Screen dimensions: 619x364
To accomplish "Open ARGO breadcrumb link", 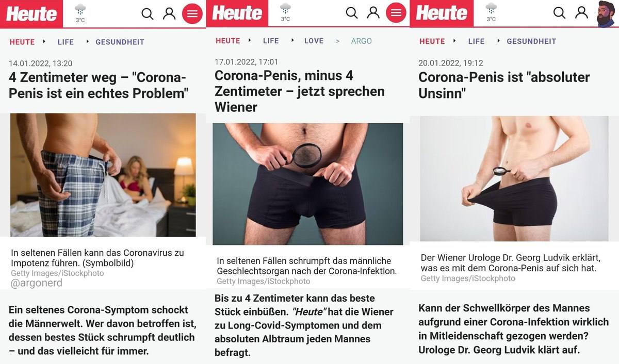I will click(x=361, y=41).
